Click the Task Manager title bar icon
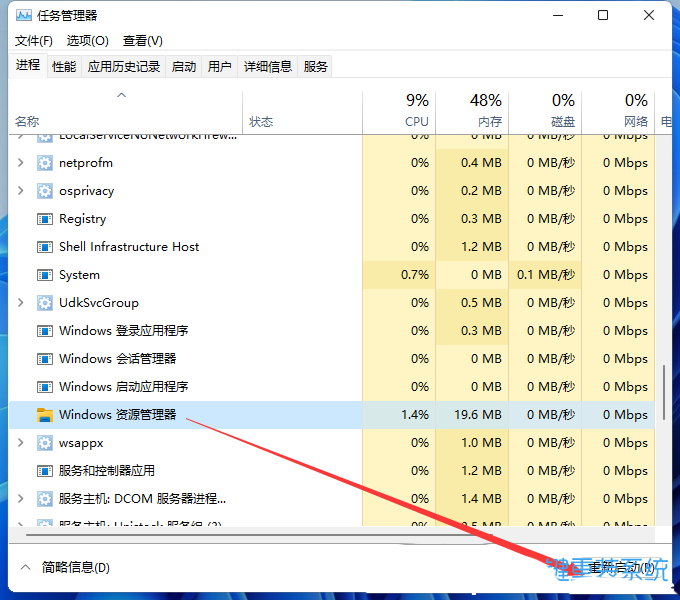 tap(23, 16)
